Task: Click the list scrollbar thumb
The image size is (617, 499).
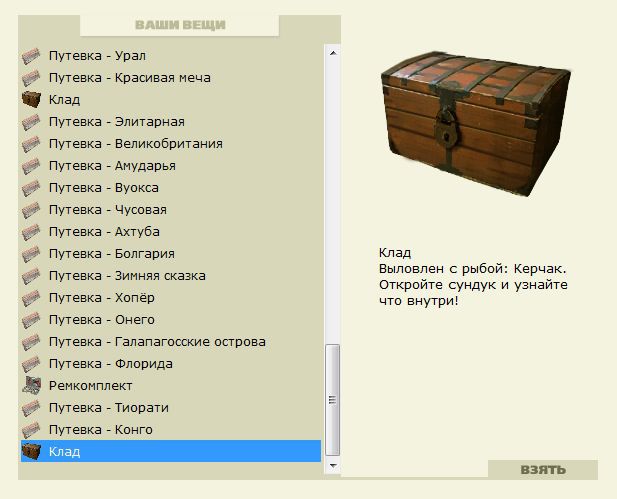Action: 333,400
